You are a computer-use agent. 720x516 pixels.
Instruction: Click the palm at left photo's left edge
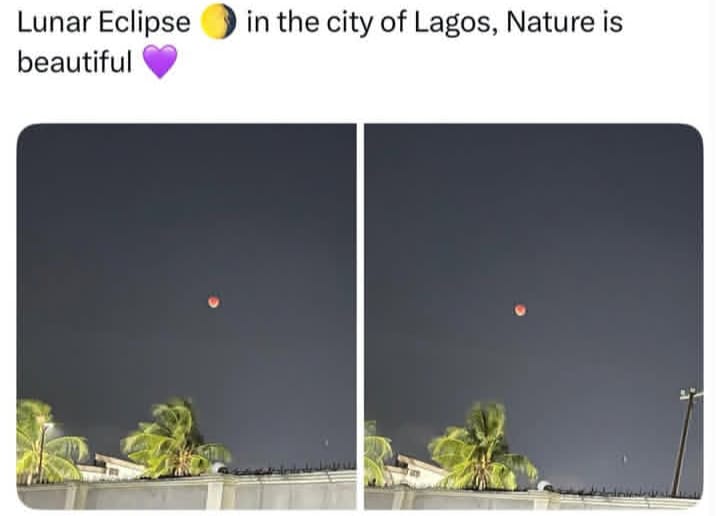pos(38,440)
